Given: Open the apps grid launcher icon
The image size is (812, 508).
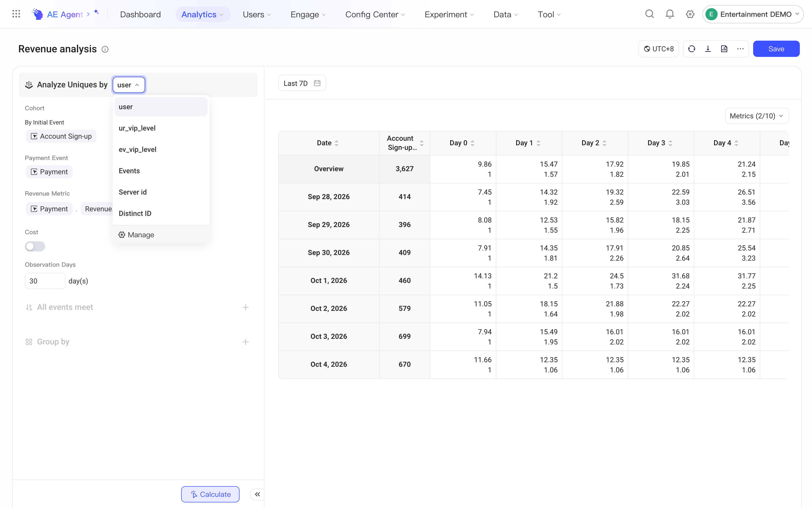Looking at the screenshot, I should point(16,14).
